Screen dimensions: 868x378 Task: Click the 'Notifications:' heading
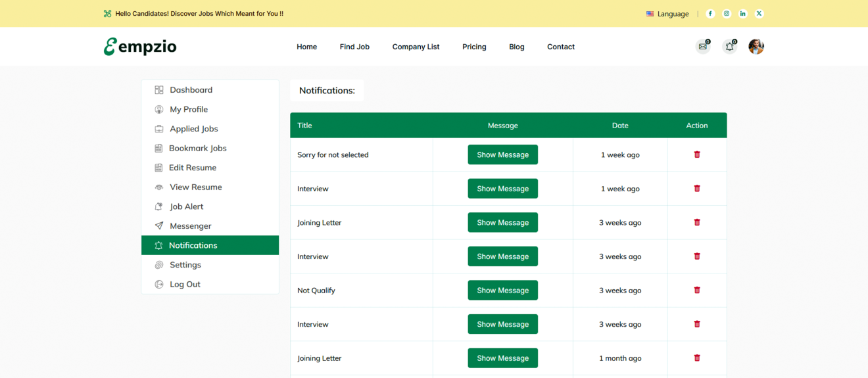click(327, 91)
